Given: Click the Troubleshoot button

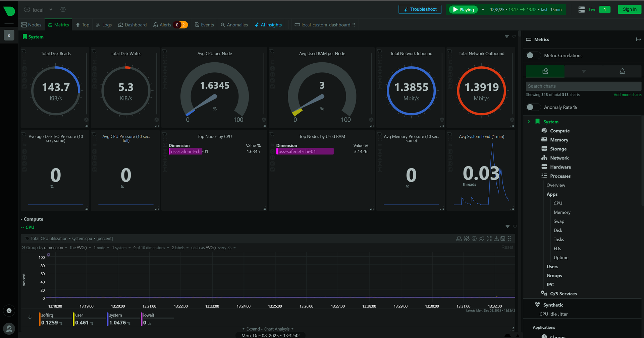Looking at the screenshot, I should coord(420,9).
